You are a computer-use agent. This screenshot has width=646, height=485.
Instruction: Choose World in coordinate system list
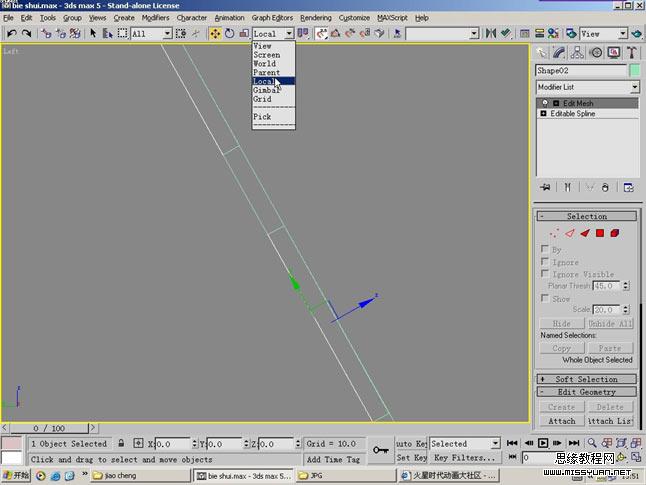pos(274,63)
